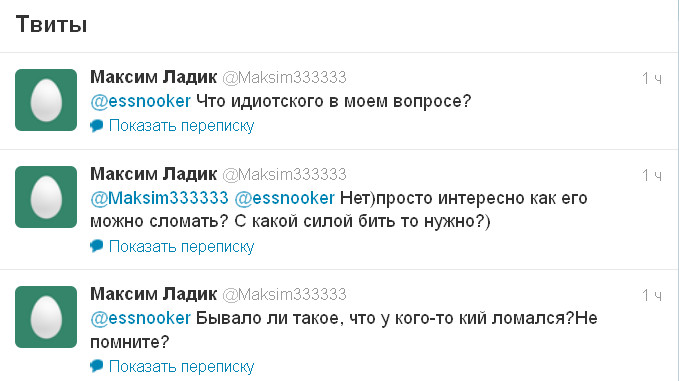Open the '1 ч' timestamp of second tweet
679x381 pixels.
click(652, 175)
